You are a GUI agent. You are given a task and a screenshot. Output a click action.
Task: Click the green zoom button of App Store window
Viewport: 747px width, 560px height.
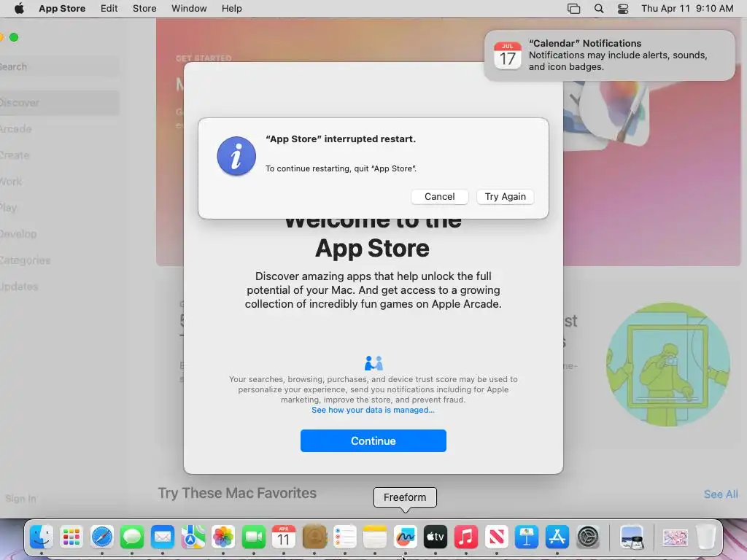coord(14,37)
